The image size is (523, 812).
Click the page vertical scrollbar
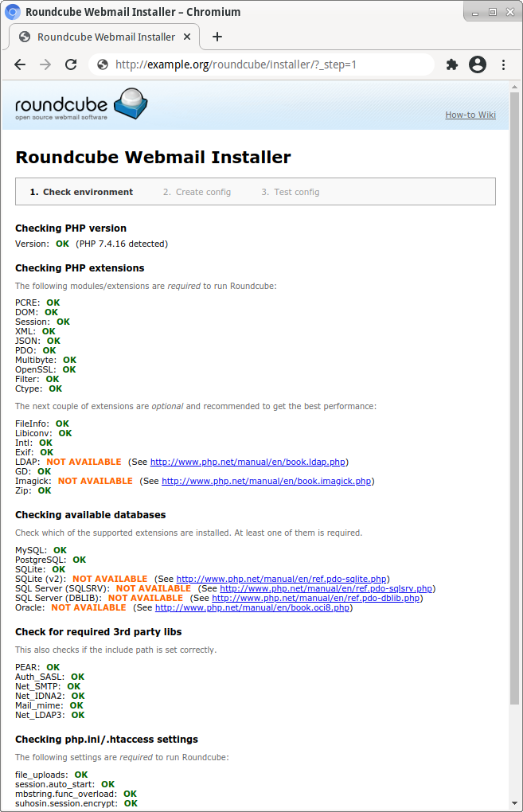point(514,398)
